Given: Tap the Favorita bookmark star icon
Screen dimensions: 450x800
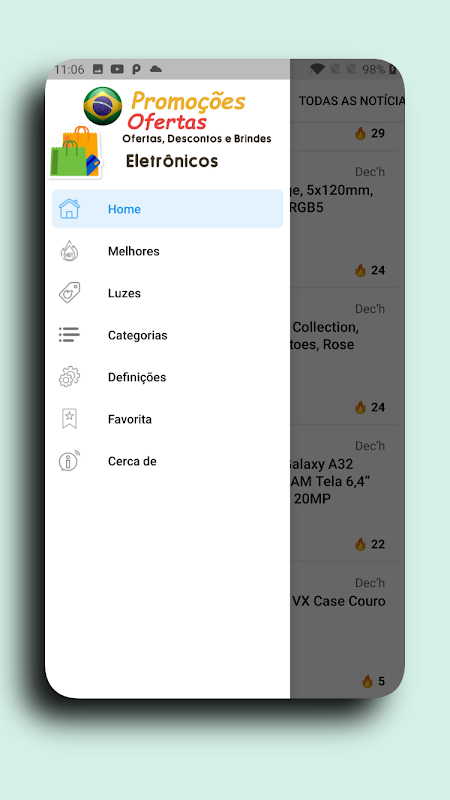Looking at the screenshot, I should pos(69,418).
